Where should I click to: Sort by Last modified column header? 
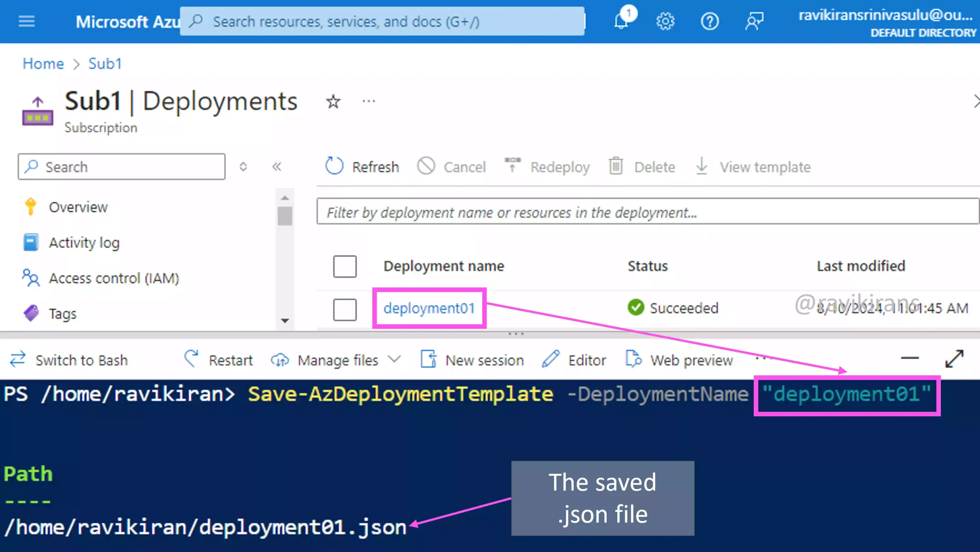coord(861,266)
